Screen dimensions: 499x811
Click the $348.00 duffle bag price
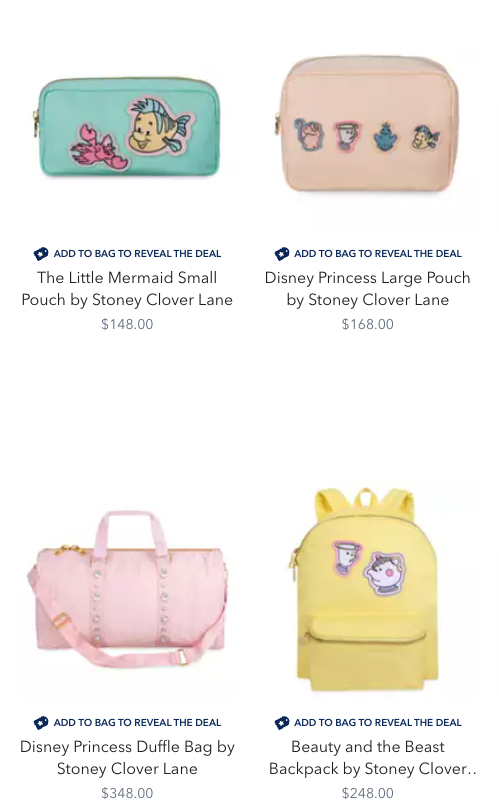click(x=127, y=793)
